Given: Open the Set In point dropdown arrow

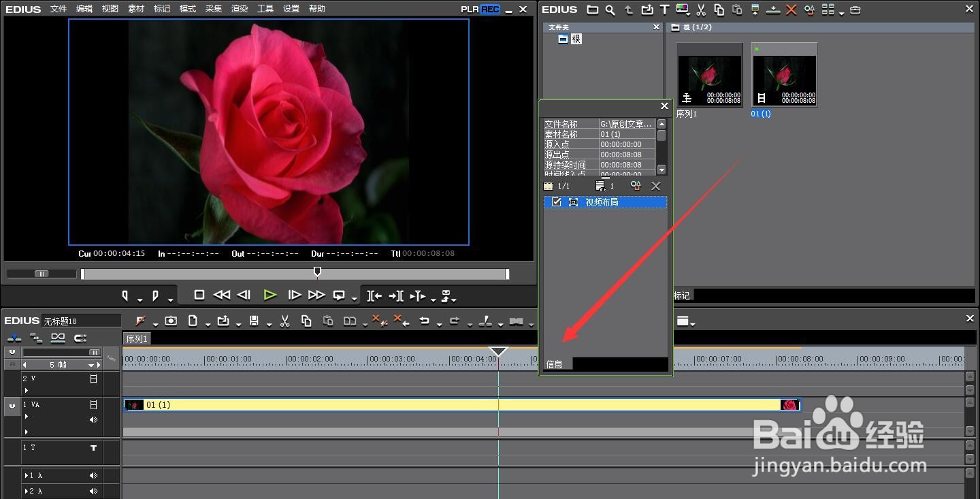Looking at the screenshot, I should [140, 300].
